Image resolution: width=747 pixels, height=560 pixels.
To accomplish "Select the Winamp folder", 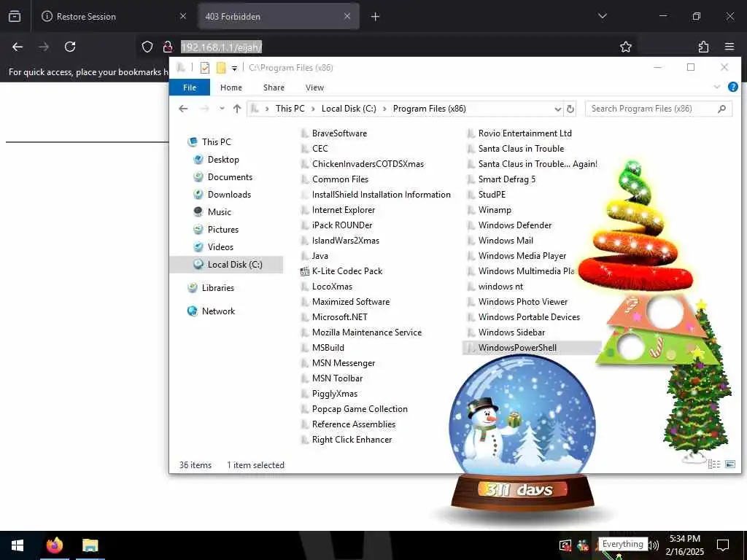I will (x=495, y=210).
